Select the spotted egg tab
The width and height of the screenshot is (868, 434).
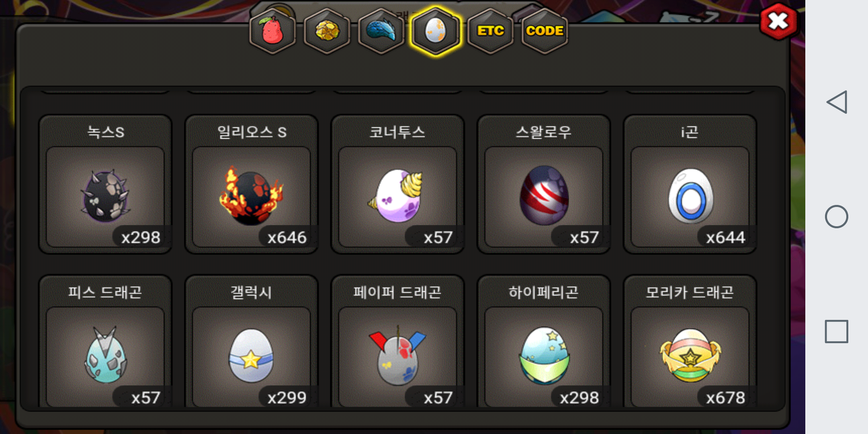436,31
